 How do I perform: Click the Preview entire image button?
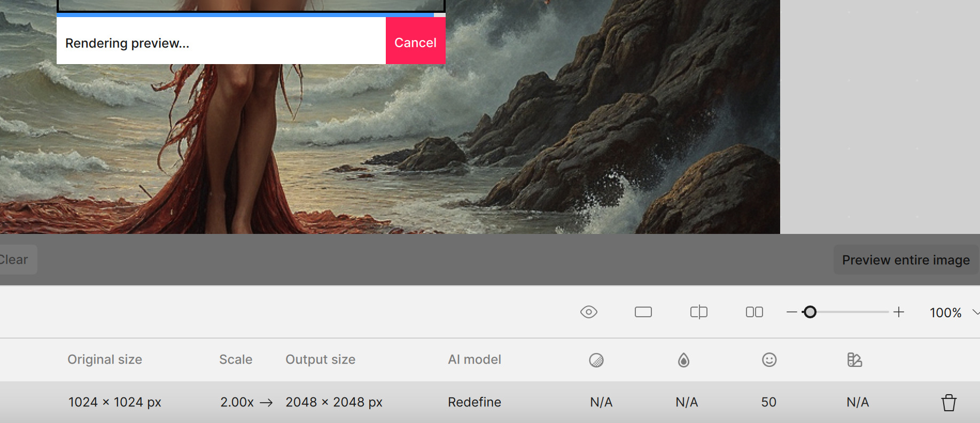(905, 260)
